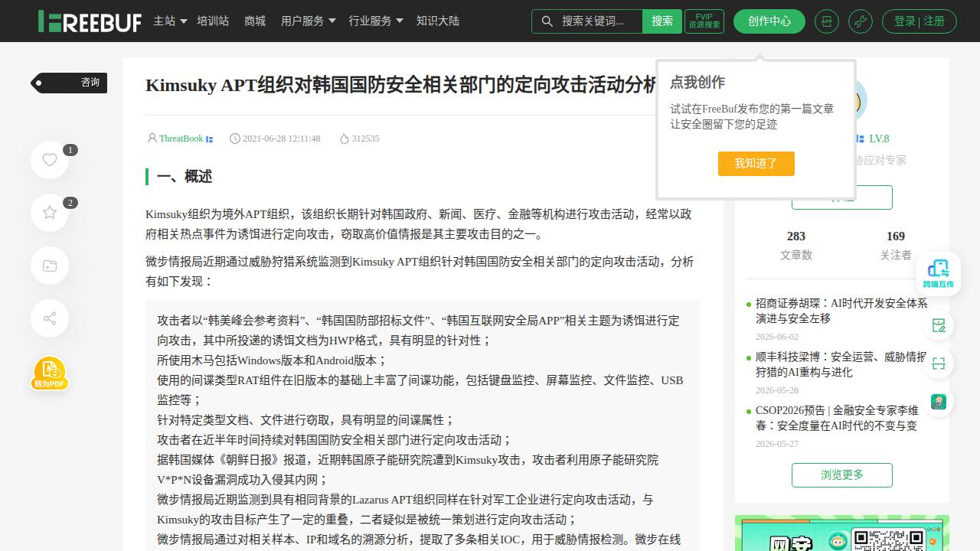
Task: Open article CSOP2026预告 金融安全专家李维春
Action: 838,418
